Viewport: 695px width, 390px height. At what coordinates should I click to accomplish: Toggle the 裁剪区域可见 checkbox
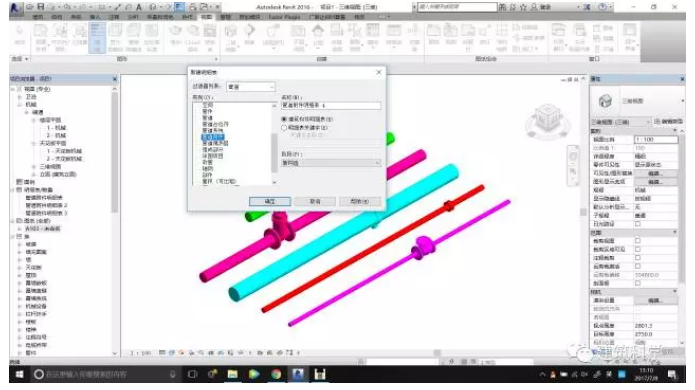point(637,249)
